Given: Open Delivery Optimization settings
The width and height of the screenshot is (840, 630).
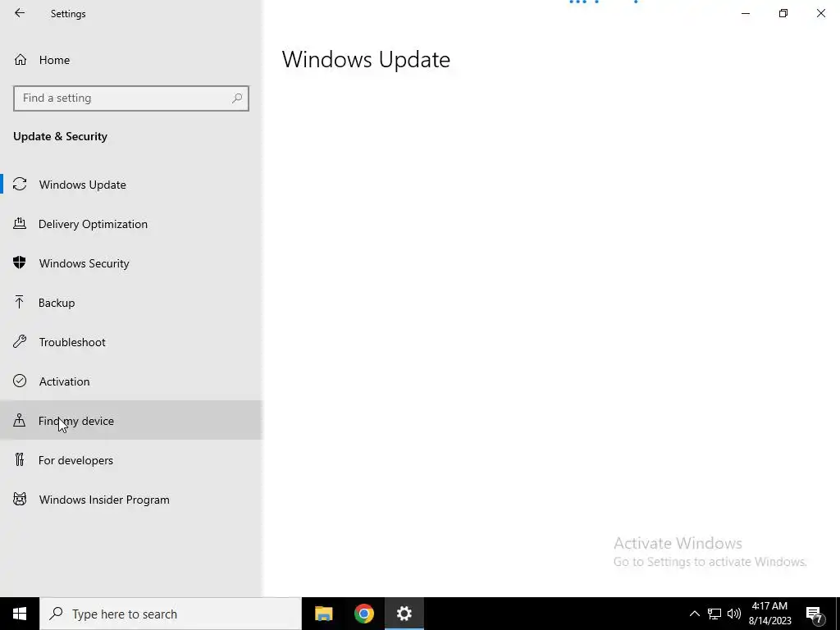Looking at the screenshot, I should point(131,224).
